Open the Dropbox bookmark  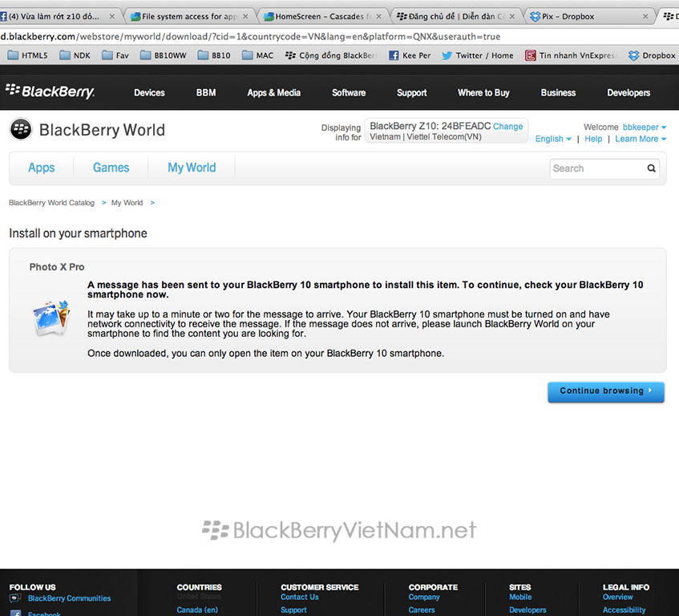pyautogui.click(x=652, y=55)
